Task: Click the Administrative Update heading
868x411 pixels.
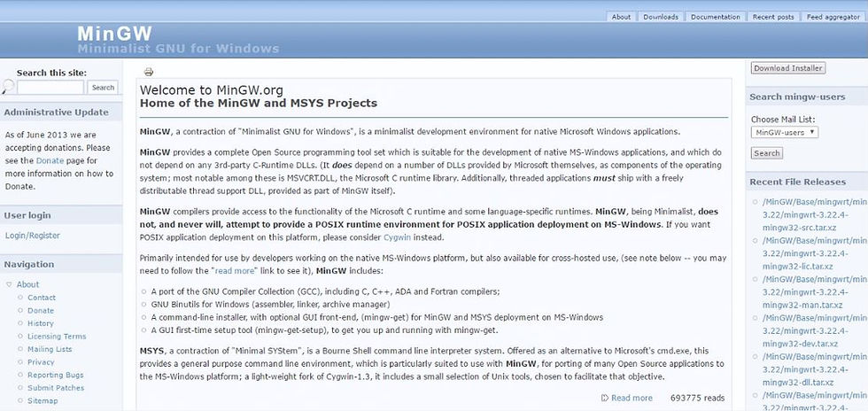Action: click(x=57, y=112)
